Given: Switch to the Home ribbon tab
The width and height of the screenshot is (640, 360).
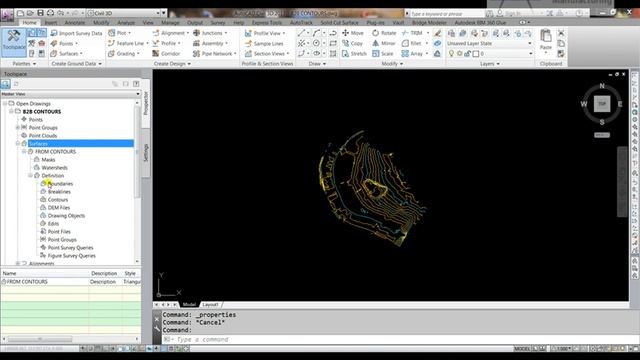Looking at the screenshot, I should 29,22.
